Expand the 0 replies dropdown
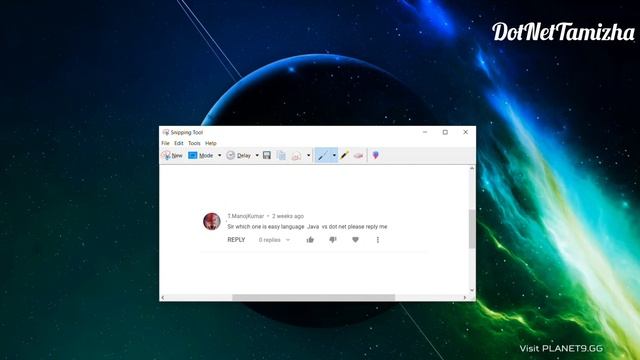This screenshot has height=360, width=640. pos(274,240)
